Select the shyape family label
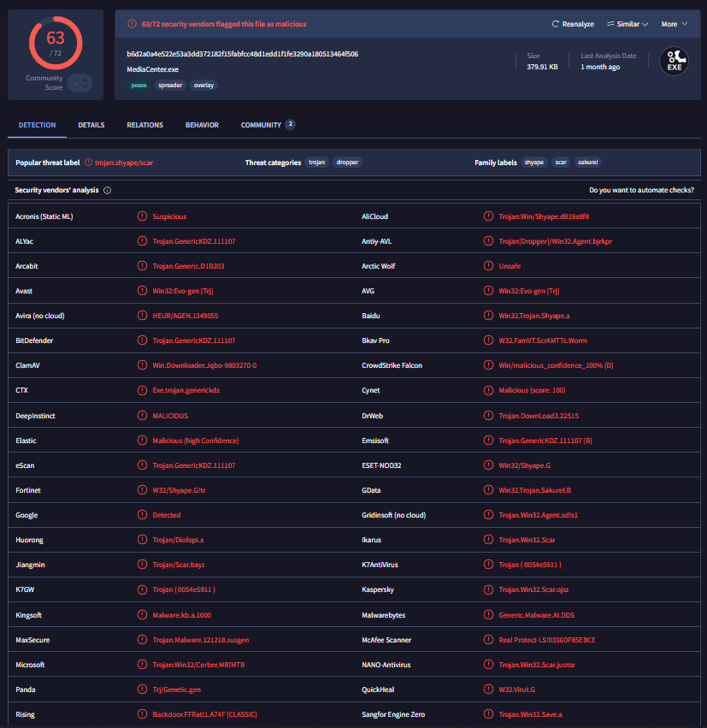The image size is (707, 728). [x=534, y=162]
